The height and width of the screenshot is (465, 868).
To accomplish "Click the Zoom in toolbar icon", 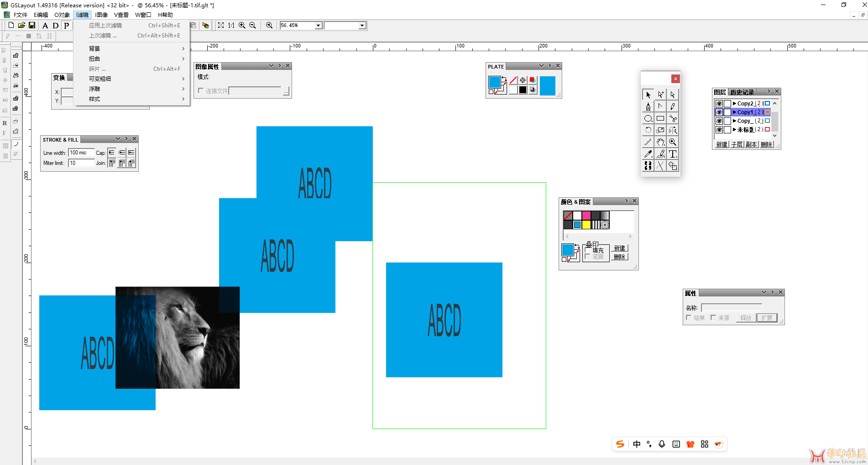I will [x=242, y=25].
